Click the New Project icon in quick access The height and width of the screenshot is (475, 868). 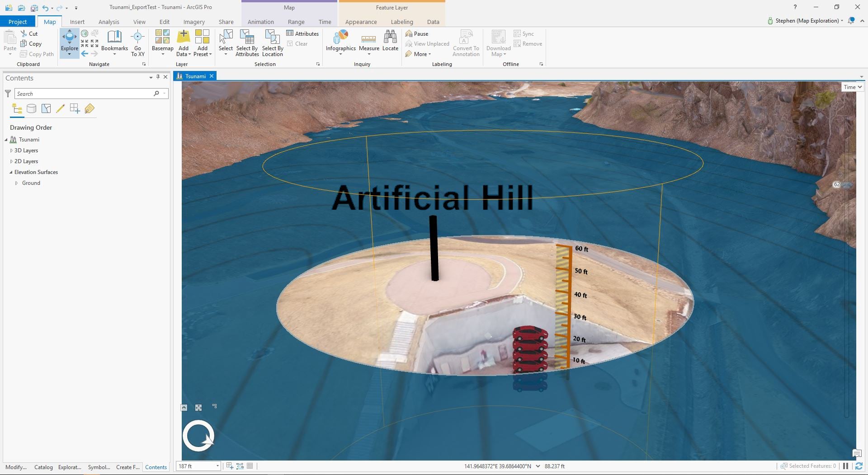(x=9, y=8)
